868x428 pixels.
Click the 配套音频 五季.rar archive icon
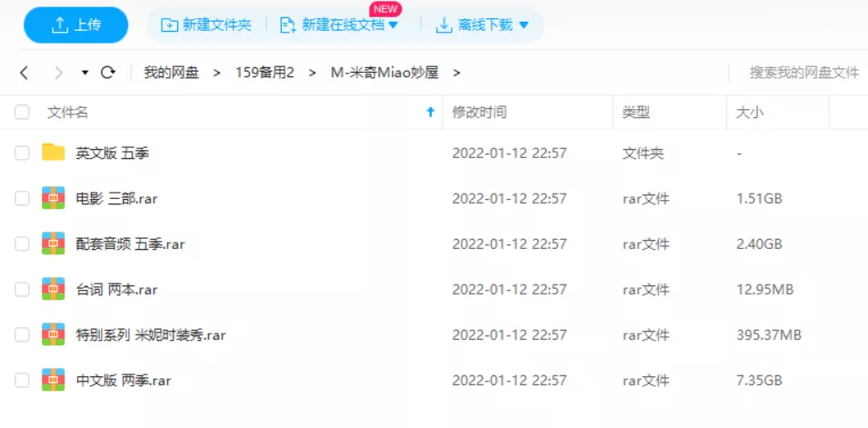pos(54,244)
